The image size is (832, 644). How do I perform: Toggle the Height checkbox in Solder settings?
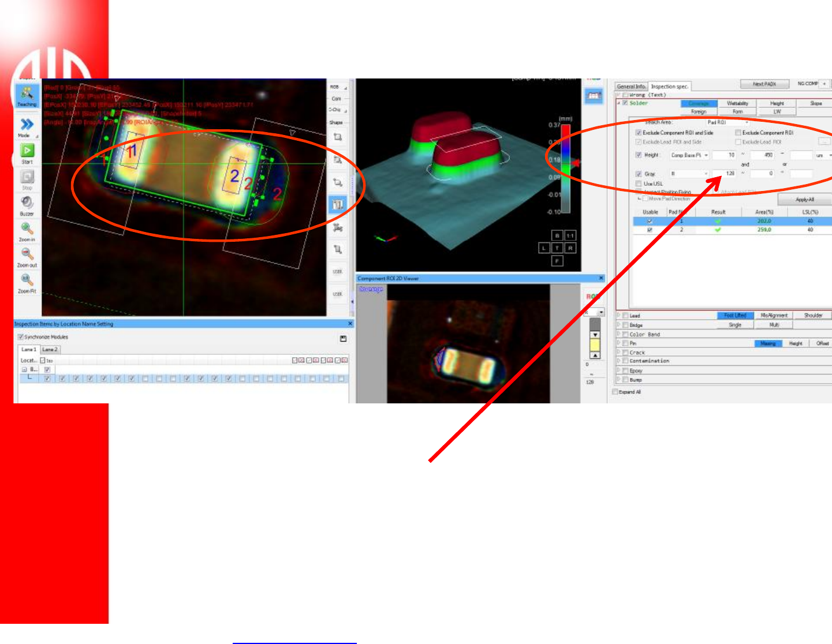[x=639, y=155]
